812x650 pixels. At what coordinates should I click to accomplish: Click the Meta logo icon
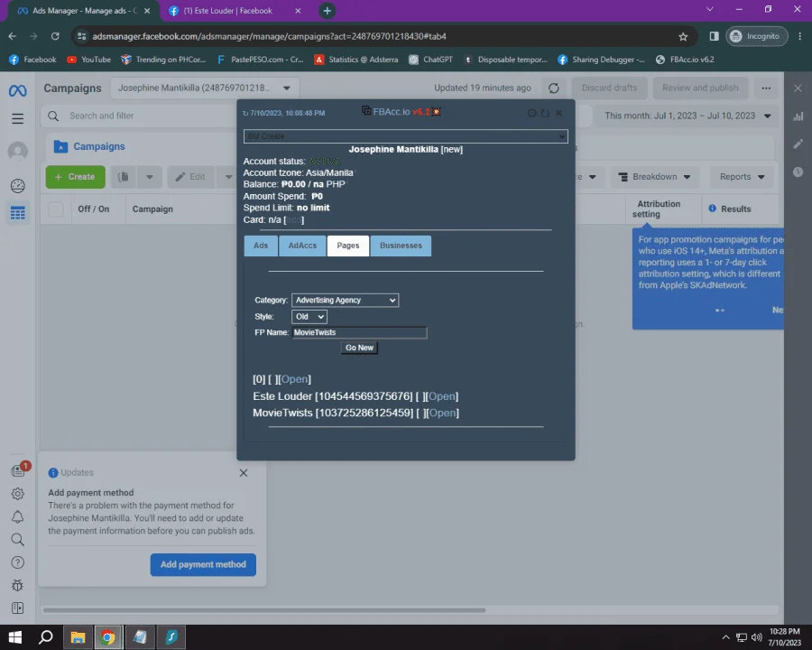tap(18, 90)
